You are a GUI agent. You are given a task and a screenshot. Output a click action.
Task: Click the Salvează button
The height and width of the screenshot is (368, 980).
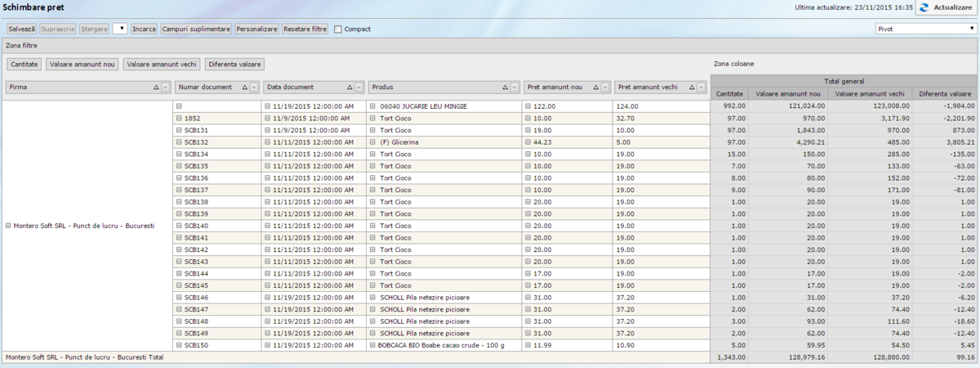point(21,29)
